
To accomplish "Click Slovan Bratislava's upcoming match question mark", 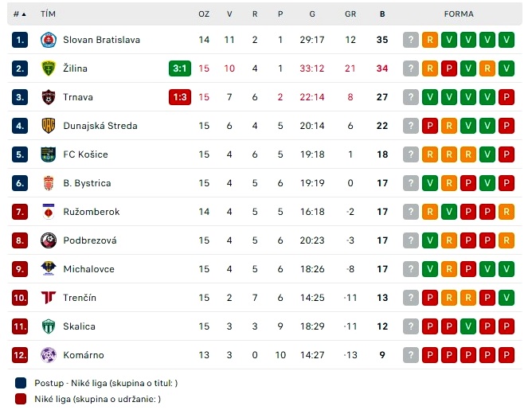I will (x=411, y=40).
